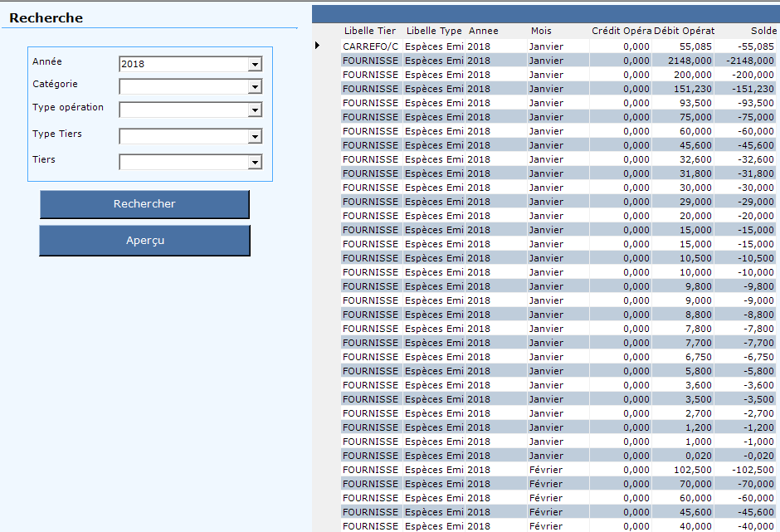The width and height of the screenshot is (780, 532).
Task: Sort by Libelle Type column header
Action: tap(434, 31)
